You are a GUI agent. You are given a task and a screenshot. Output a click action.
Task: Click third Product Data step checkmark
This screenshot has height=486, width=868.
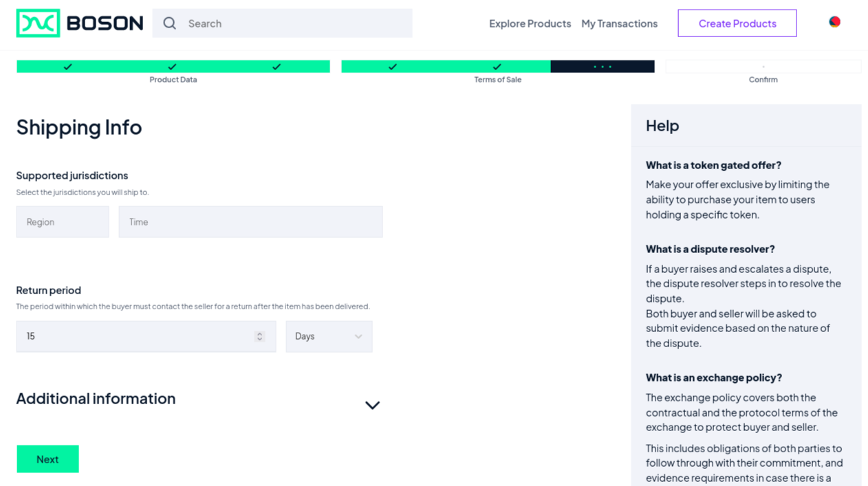(x=276, y=67)
